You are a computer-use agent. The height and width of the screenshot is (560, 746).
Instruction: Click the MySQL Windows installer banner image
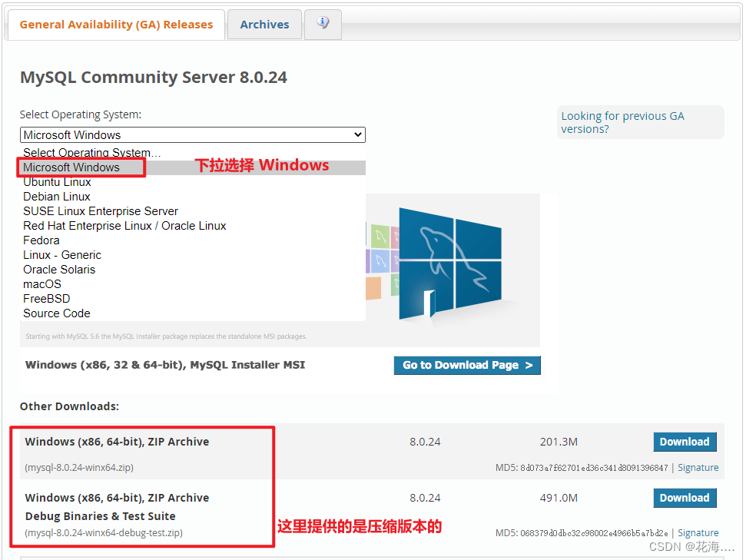[x=453, y=270]
